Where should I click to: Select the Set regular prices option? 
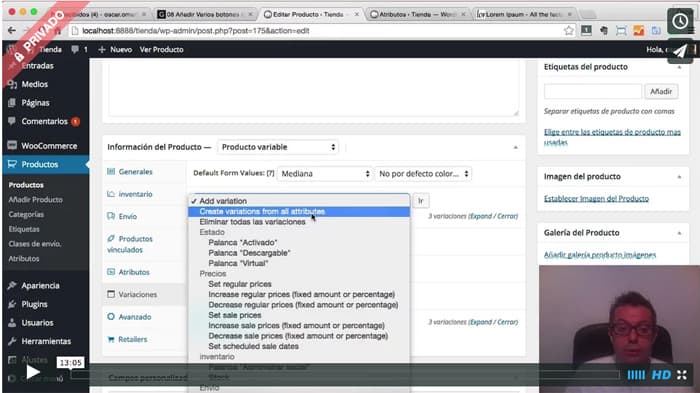click(299, 284)
